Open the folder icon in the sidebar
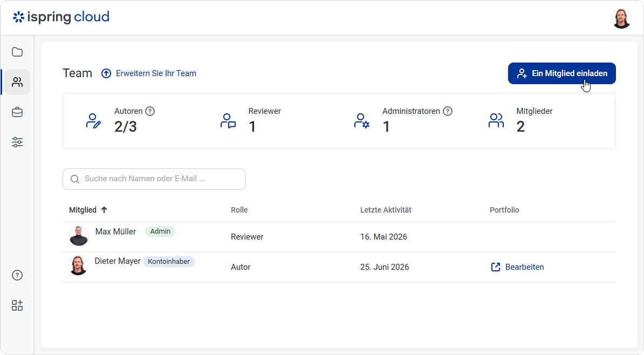 (x=17, y=52)
